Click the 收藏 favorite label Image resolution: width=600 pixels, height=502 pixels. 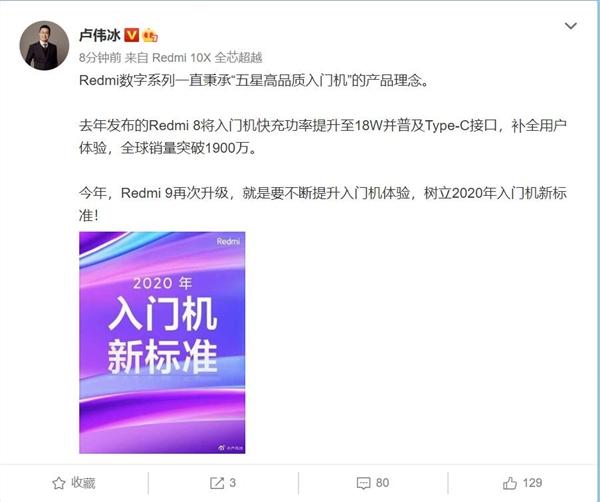(83, 483)
